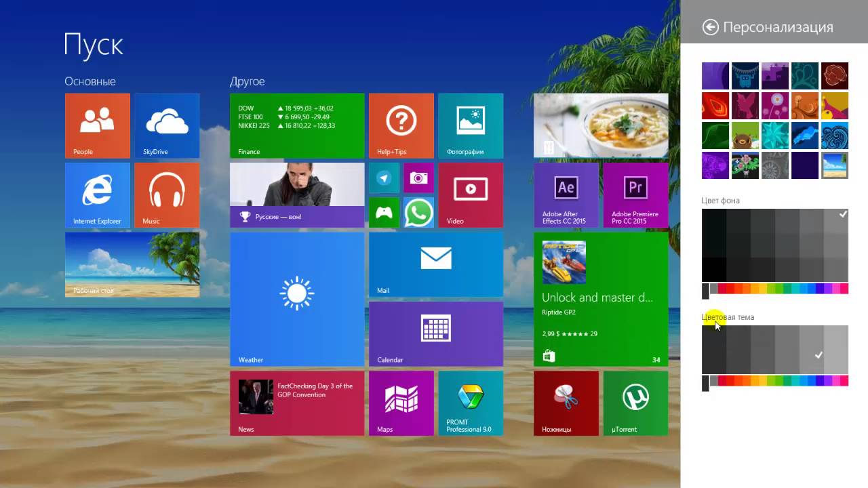Launch Adobe After Effects CC 2015
Viewport: 868px width, 488px height.
[566, 195]
